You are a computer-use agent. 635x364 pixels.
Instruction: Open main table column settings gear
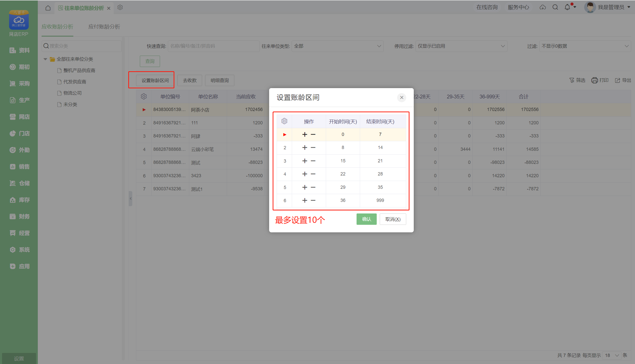144,96
